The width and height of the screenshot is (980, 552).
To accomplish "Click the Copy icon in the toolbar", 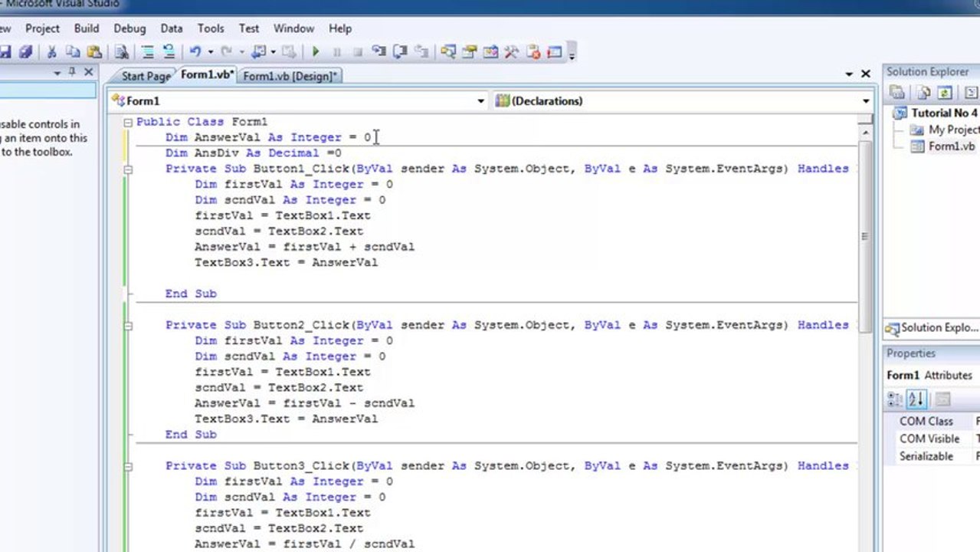I will (x=72, y=52).
